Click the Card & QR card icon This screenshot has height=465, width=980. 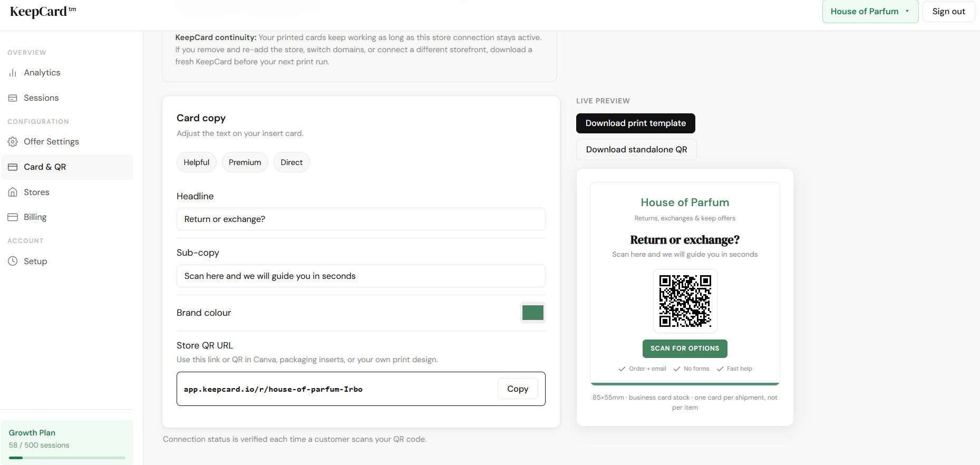tap(13, 167)
